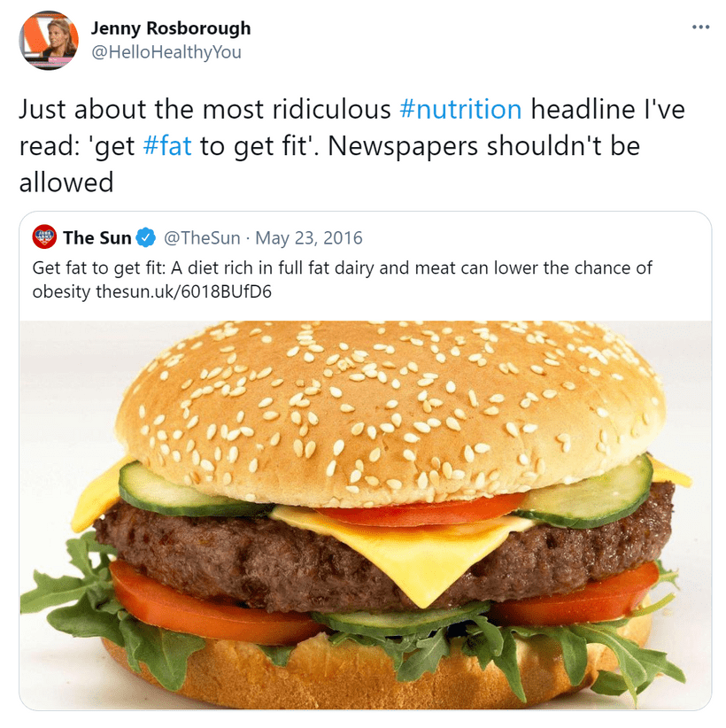Follow the #nutrition hashtag link

tap(460, 109)
